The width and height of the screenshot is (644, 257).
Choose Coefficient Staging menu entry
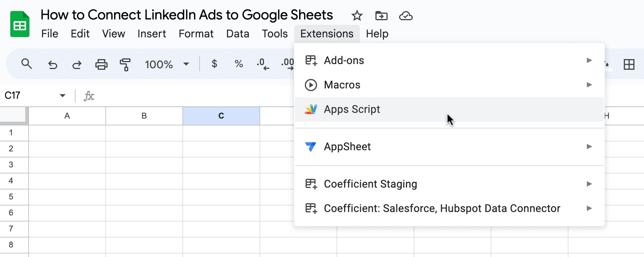pyautogui.click(x=449, y=184)
